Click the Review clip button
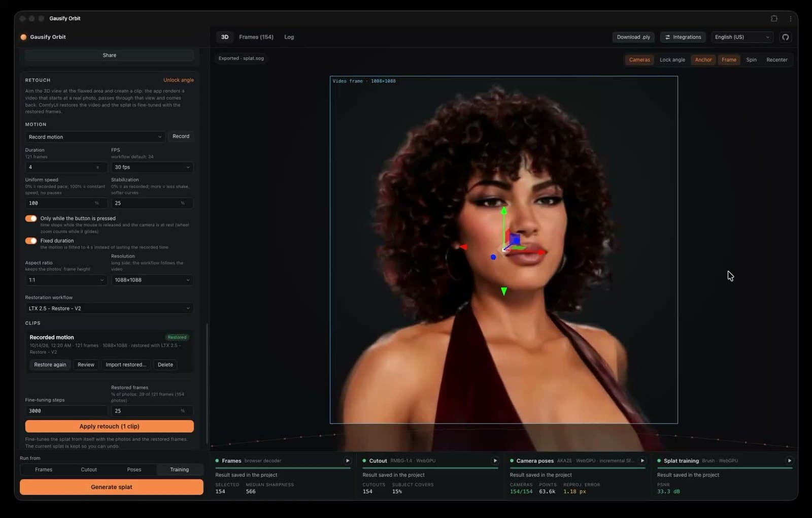The height and width of the screenshot is (518, 812). [x=86, y=365]
